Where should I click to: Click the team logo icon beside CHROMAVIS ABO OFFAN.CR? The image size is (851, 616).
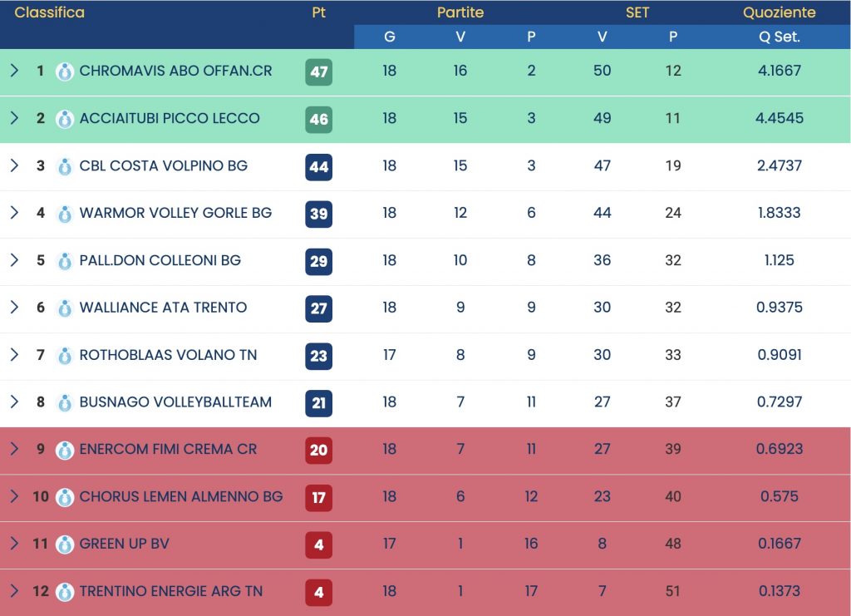click(64, 71)
